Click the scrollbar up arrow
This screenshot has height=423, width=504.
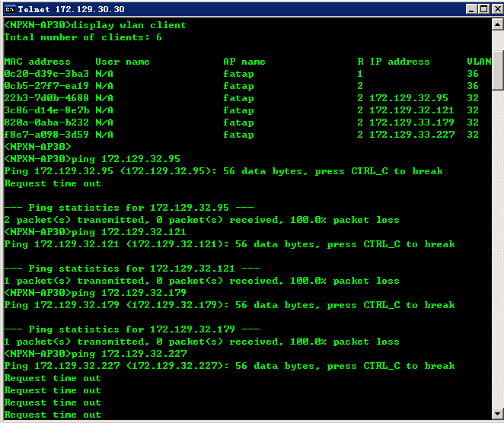pos(498,24)
